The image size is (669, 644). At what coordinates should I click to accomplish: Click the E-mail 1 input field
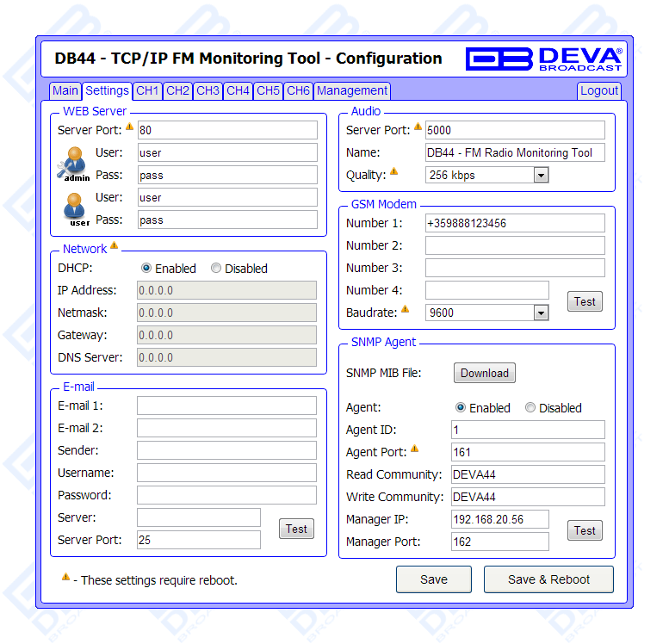click(x=226, y=406)
